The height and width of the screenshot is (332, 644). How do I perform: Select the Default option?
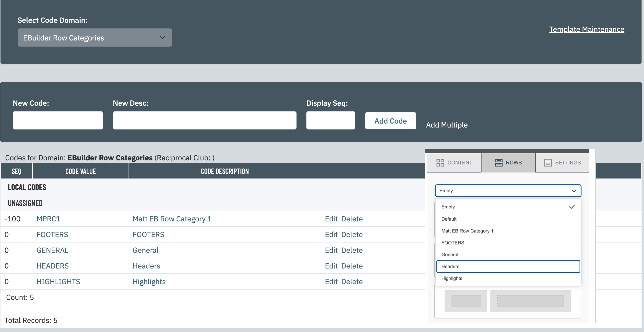click(508, 219)
